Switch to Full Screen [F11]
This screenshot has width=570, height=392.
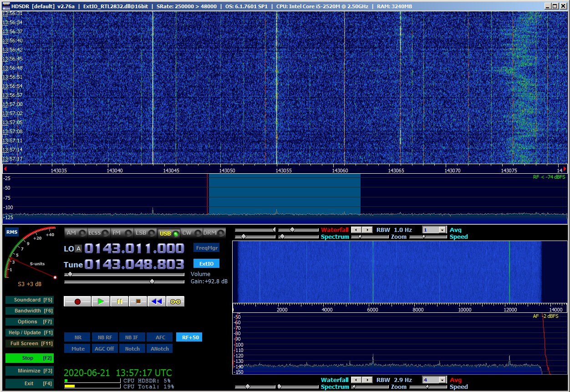point(29,343)
